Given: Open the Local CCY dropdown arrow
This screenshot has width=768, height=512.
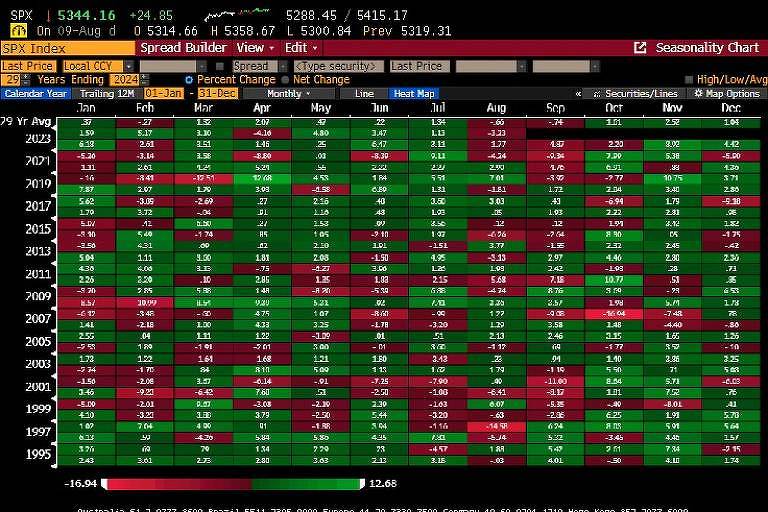Looking at the screenshot, I should tap(129, 66).
